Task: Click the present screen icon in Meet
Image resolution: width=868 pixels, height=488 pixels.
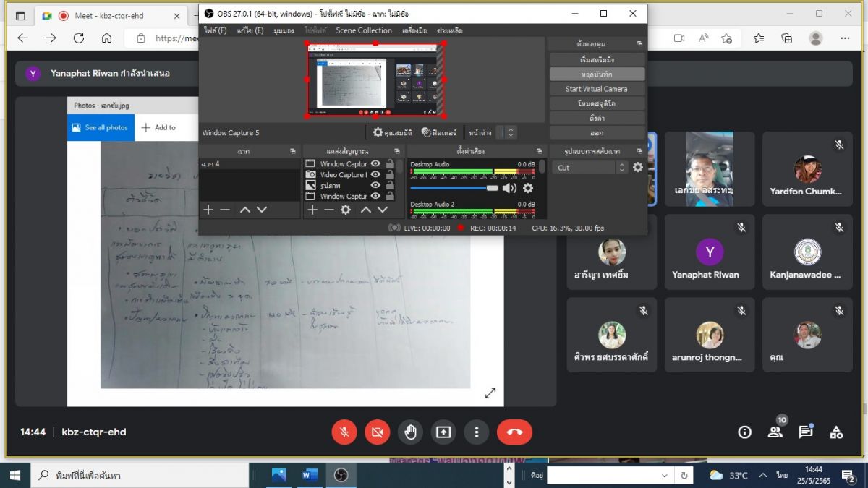Action: coord(443,432)
